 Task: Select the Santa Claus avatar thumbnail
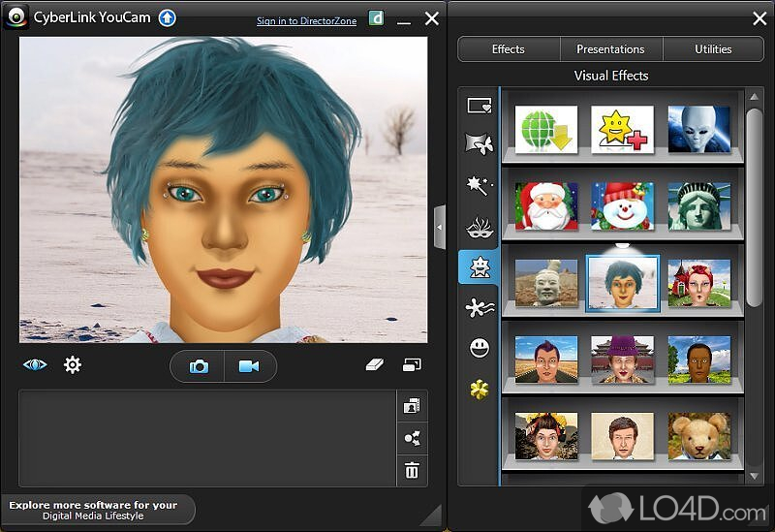545,206
